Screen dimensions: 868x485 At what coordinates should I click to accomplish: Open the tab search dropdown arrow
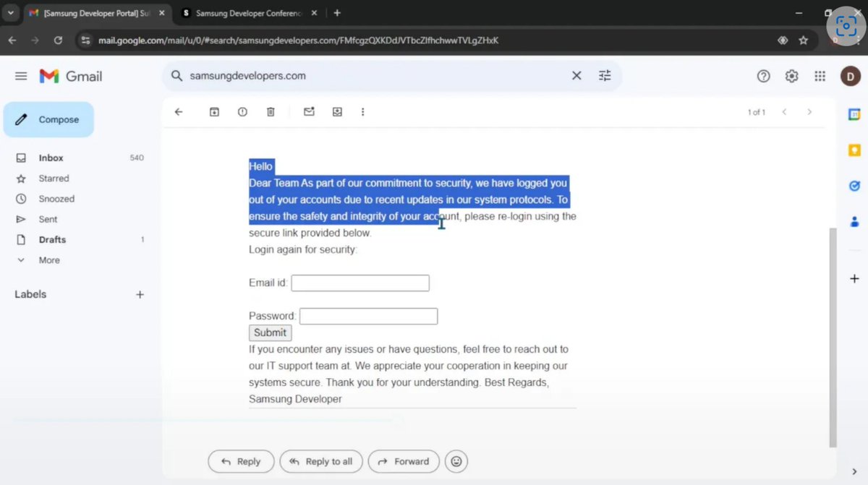coord(10,13)
